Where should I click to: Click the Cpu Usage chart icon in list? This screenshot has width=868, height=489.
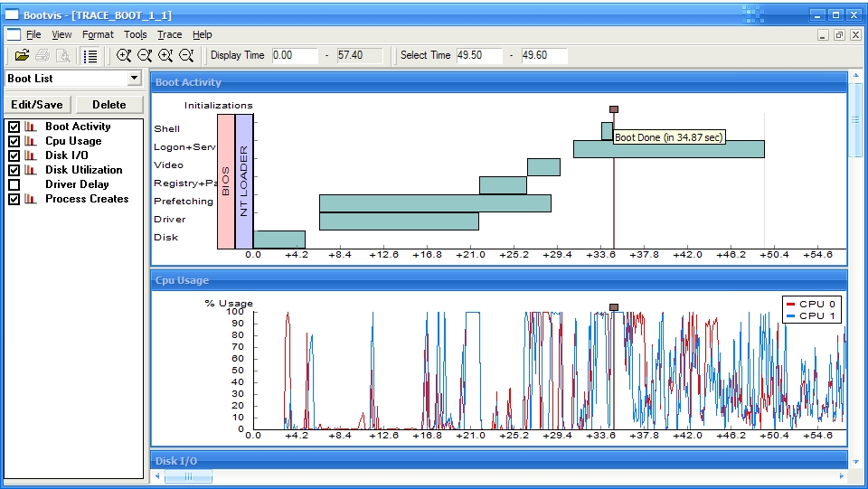pos(31,141)
